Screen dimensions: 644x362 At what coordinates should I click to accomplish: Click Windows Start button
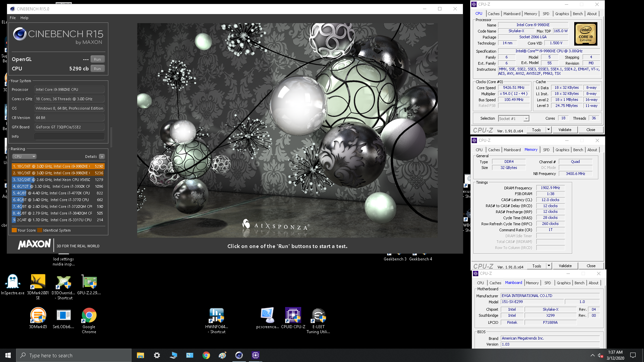[8, 355]
